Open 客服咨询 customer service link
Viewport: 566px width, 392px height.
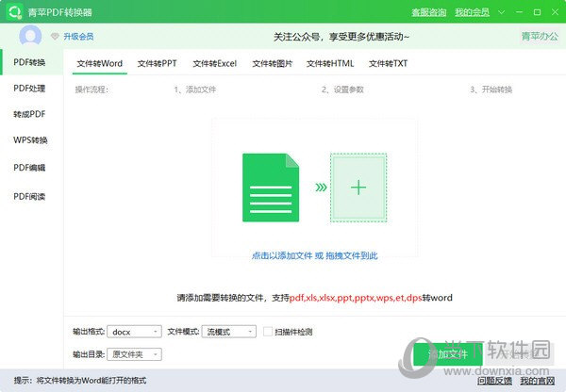point(429,12)
